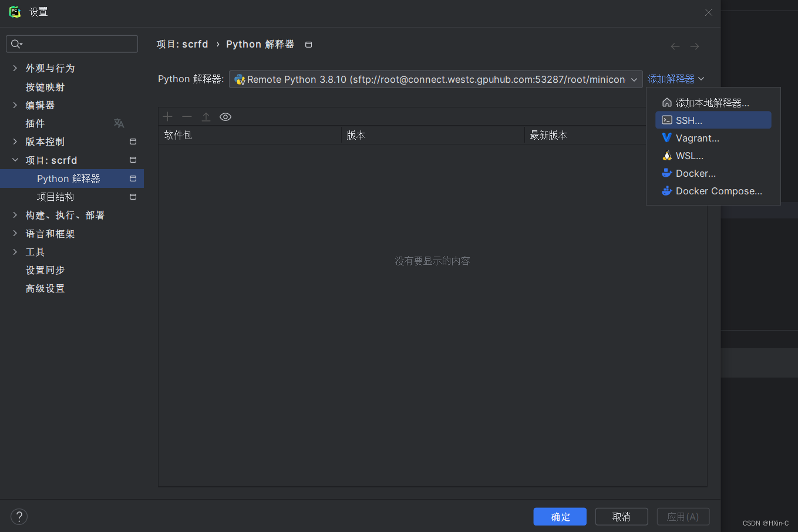Open help with the question mark
The width and height of the screenshot is (798, 532).
(19, 517)
